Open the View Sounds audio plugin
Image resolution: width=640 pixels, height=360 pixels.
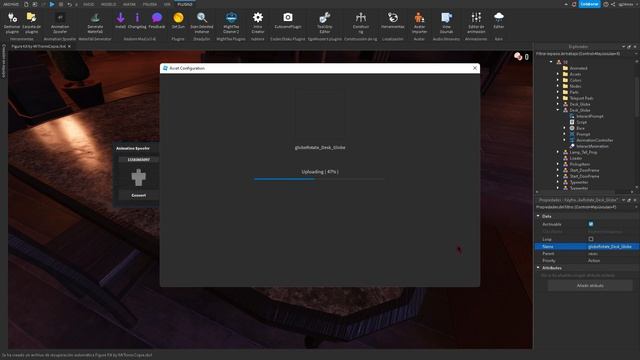tap(446, 22)
